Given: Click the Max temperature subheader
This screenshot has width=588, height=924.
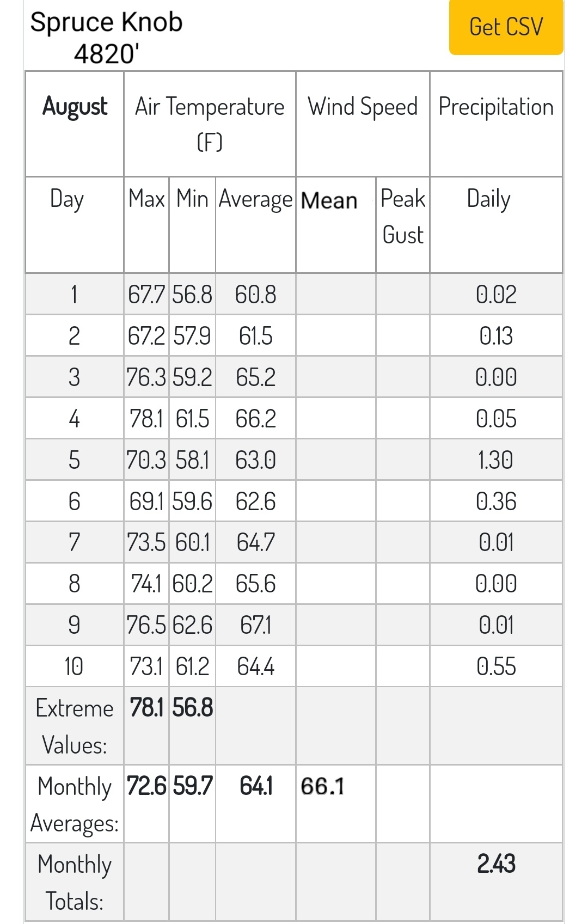Looking at the screenshot, I should tap(146, 198).
